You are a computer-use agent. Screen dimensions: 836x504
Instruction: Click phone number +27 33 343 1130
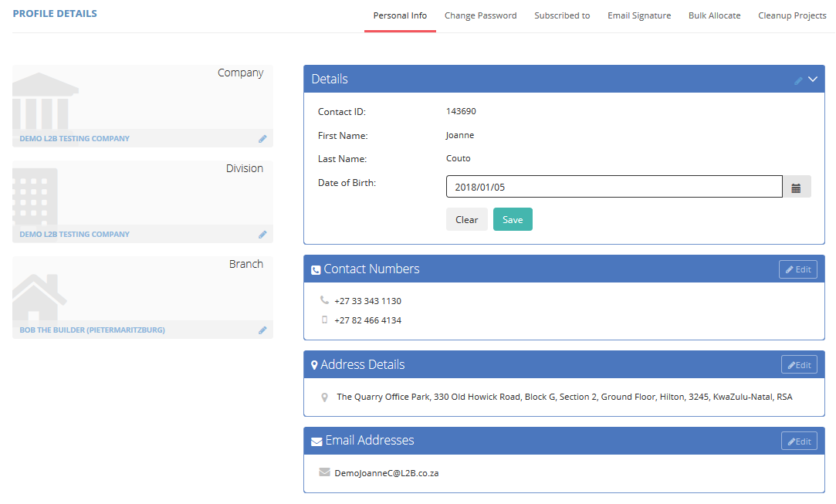[x=368, y=301]
